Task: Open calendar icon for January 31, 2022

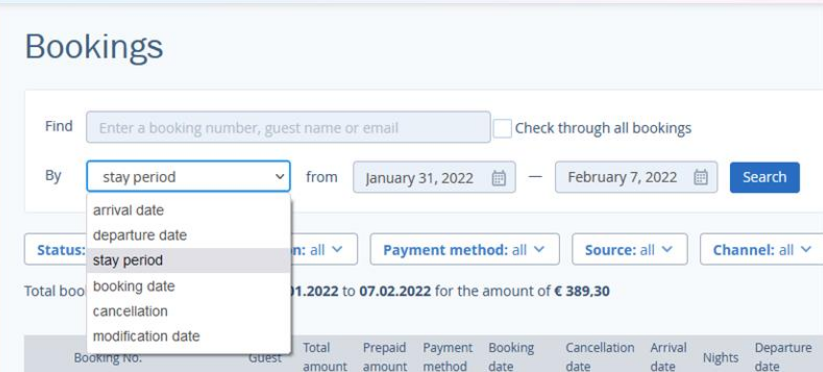Action: (x=498, y=178)
